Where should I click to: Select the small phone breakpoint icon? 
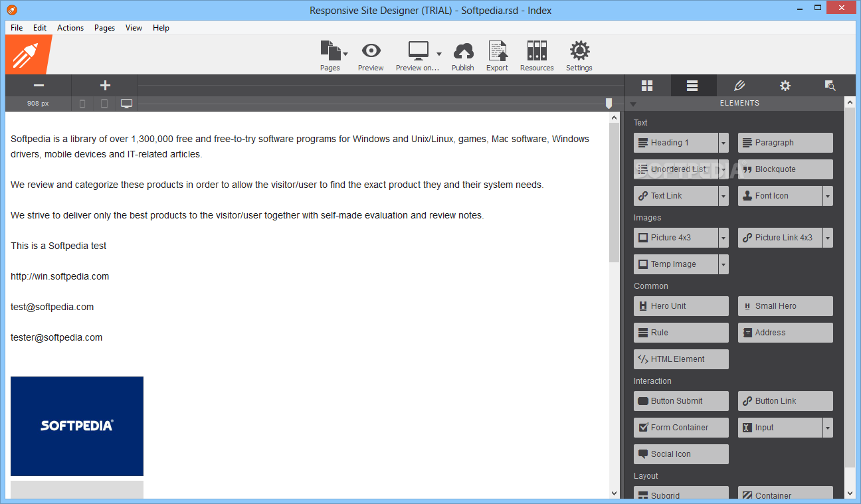tap(82, 104)
